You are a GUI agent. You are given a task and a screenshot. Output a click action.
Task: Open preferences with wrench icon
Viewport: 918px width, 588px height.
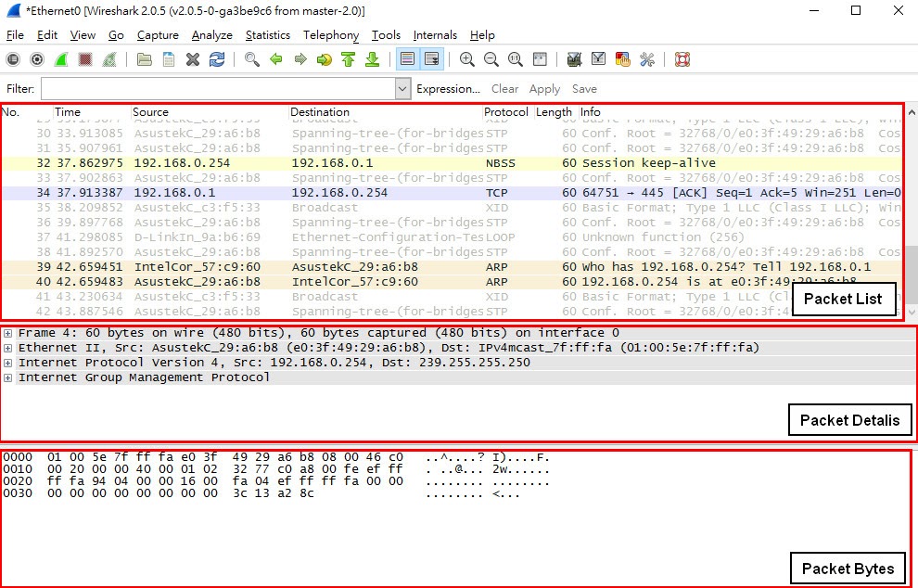pyautogui.click(x=647, y=59)
